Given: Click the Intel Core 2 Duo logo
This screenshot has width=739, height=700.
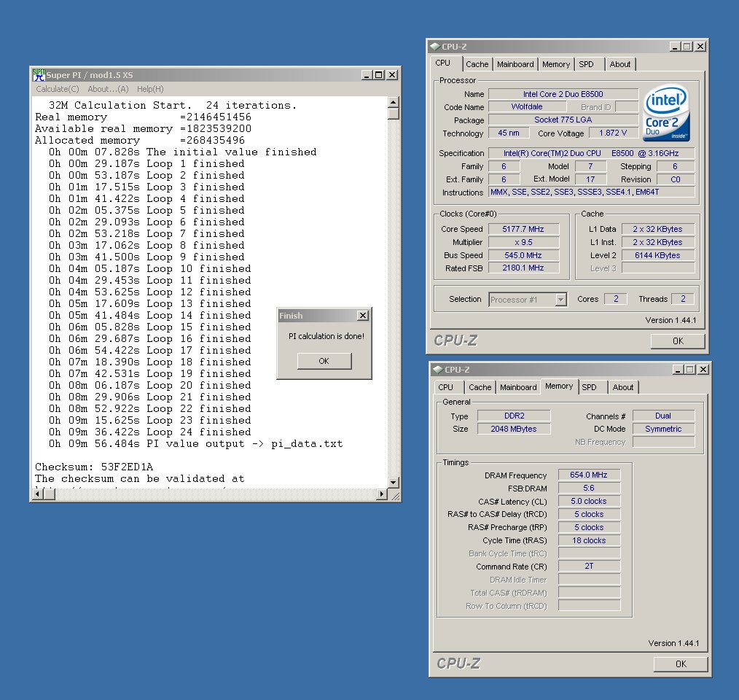Looking at the screenshot, I should [x=666, y=113].
